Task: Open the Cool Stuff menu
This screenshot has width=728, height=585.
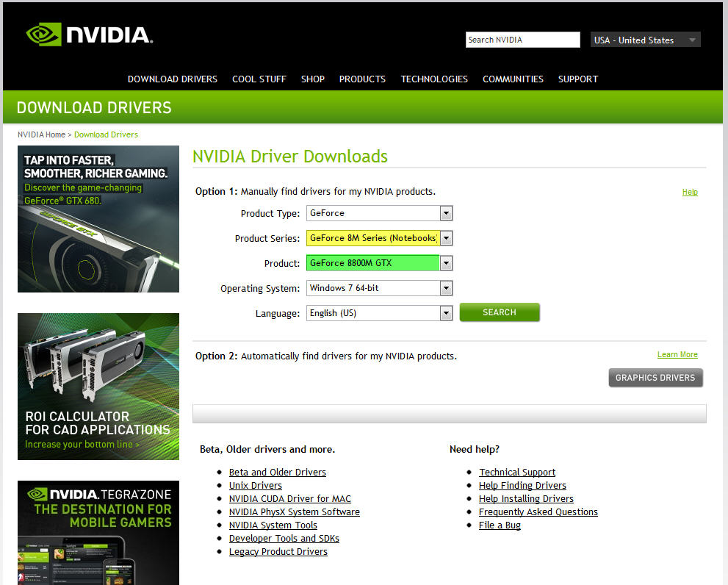Action: tap(259, 79)
